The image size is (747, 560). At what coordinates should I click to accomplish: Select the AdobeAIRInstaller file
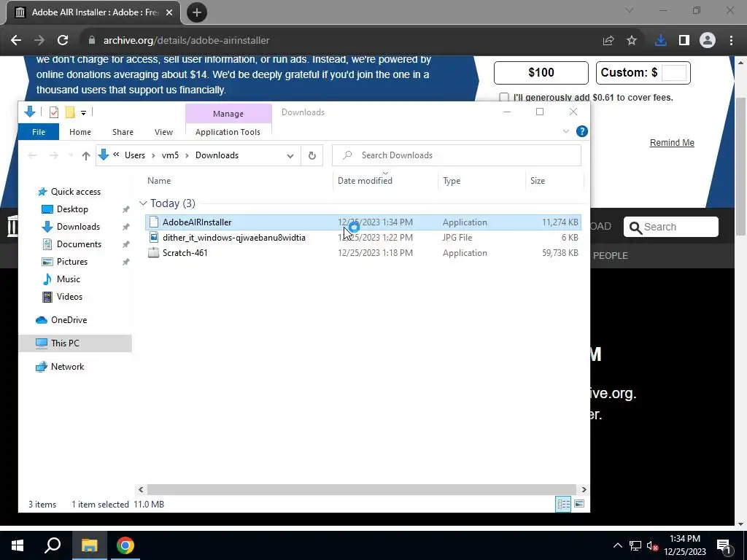[x=363, y=222]
